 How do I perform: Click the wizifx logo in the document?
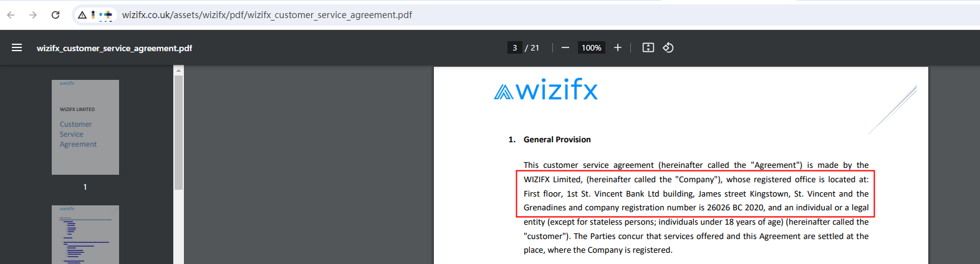pos(545,90)
